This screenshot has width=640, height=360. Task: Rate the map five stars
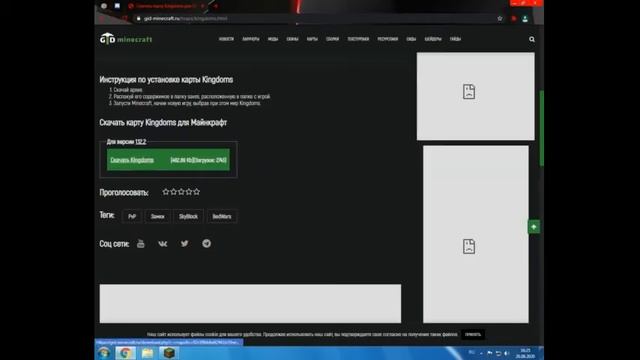(196, 191)
